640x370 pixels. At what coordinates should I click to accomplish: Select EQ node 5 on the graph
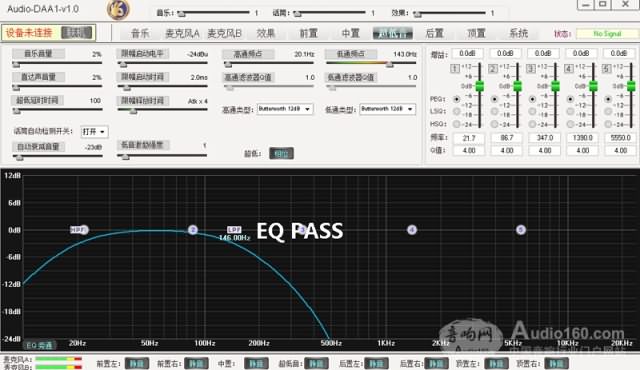click(x=520, y=230)
